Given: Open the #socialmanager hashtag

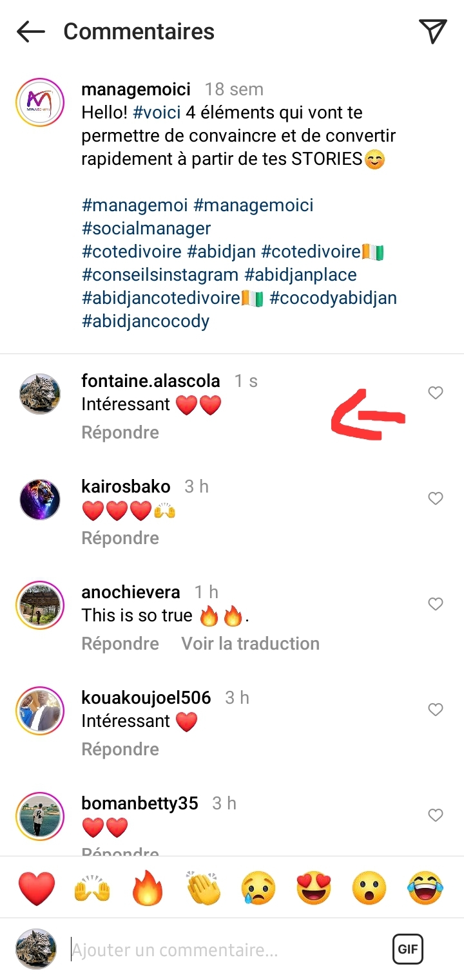Looking at the screenshot, I should click(x=146, y=229).
